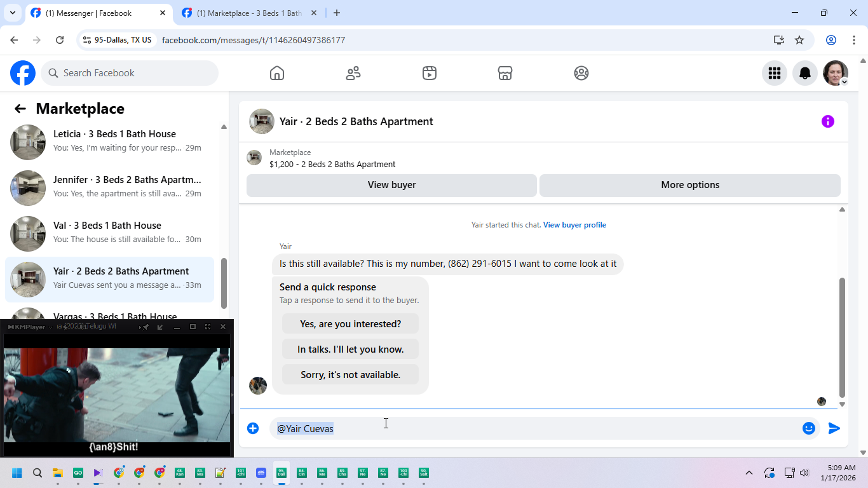Send quick response In talks. I'll let you know.
868x488 pixels.
(350, 349)
